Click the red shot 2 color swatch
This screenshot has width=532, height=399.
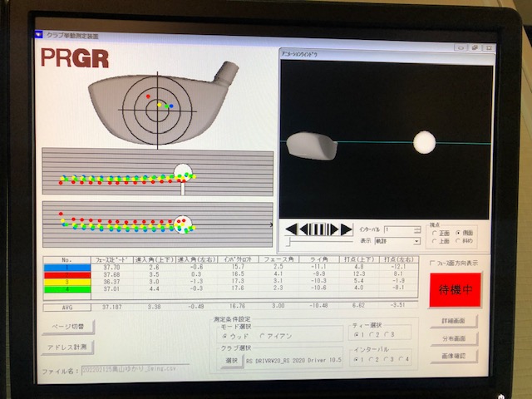tap(67, 275)
